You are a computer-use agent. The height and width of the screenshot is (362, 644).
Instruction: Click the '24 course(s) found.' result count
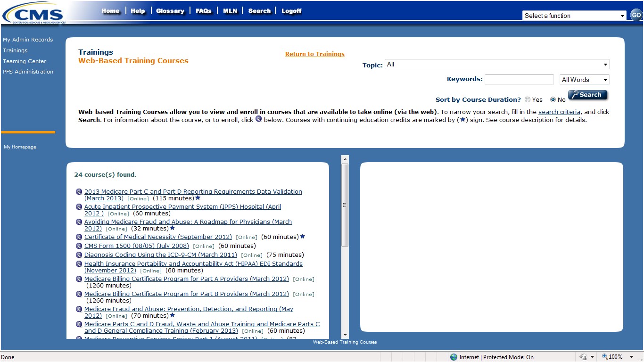coord(105,175)
